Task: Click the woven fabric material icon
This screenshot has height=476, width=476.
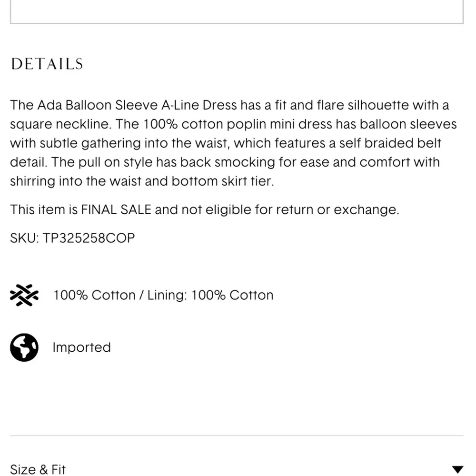Action: (x=24, y=295)
